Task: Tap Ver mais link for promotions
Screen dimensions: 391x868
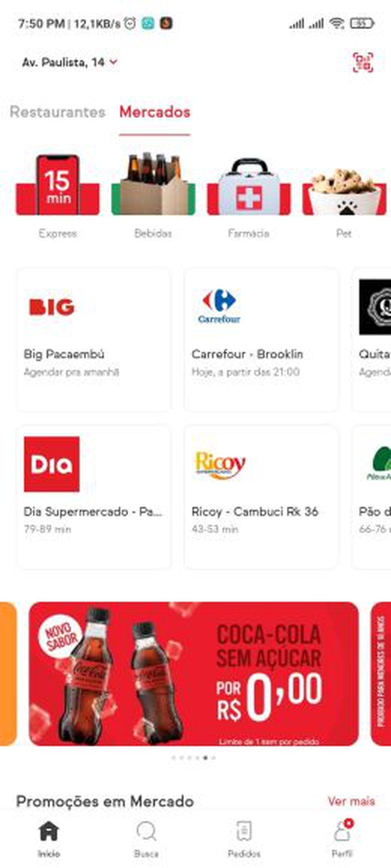Action: (x=351, y=801)
